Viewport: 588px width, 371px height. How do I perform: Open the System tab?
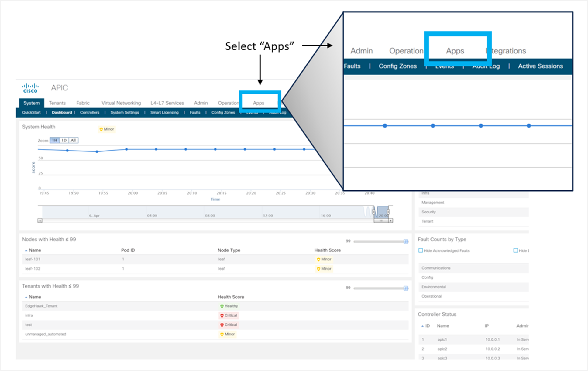pos(32,103)
